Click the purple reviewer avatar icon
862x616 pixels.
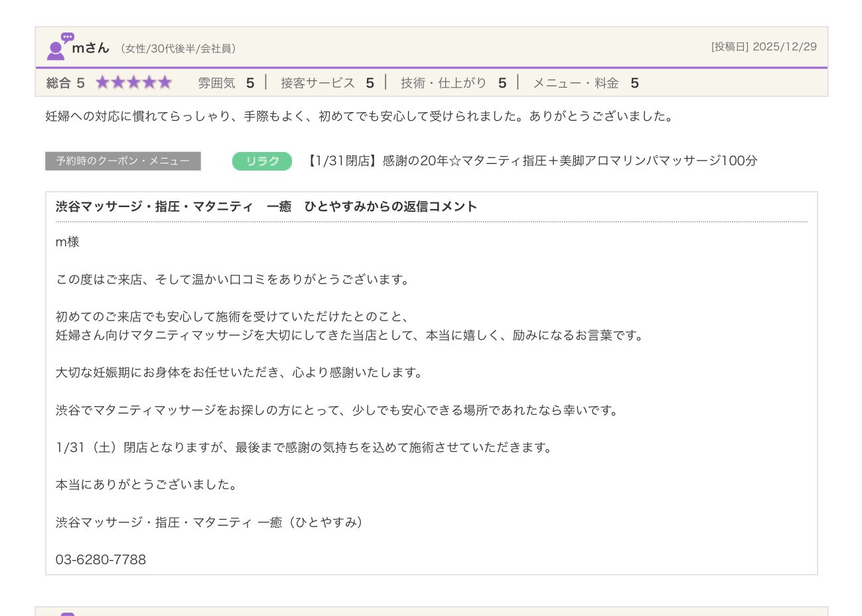point(58,47)
